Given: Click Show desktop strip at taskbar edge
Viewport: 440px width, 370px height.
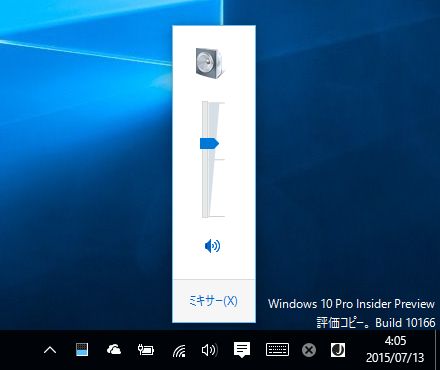Looking at the screenshot, I should pos(437,350).
